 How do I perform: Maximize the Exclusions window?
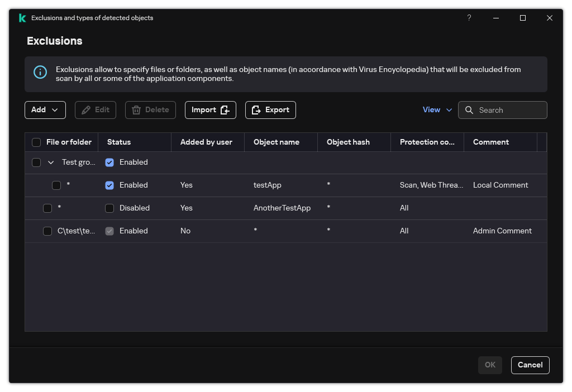tap(523, 18)
